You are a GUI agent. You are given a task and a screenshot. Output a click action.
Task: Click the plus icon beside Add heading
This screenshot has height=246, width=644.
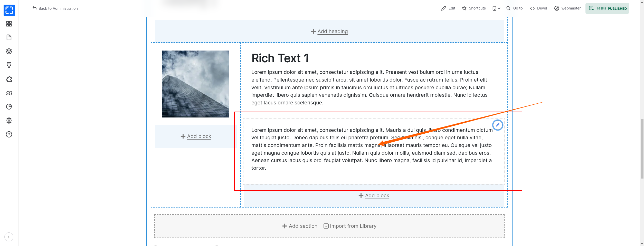point(313,31)
